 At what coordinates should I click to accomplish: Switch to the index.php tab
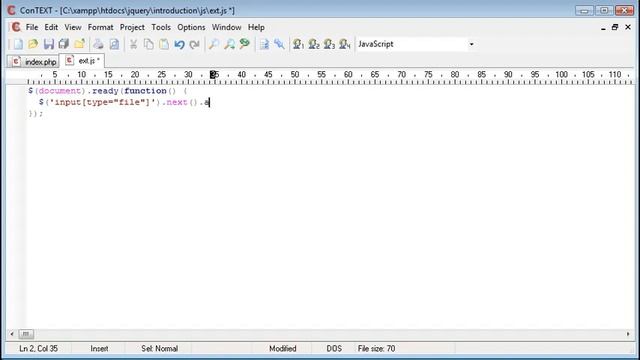33,62
